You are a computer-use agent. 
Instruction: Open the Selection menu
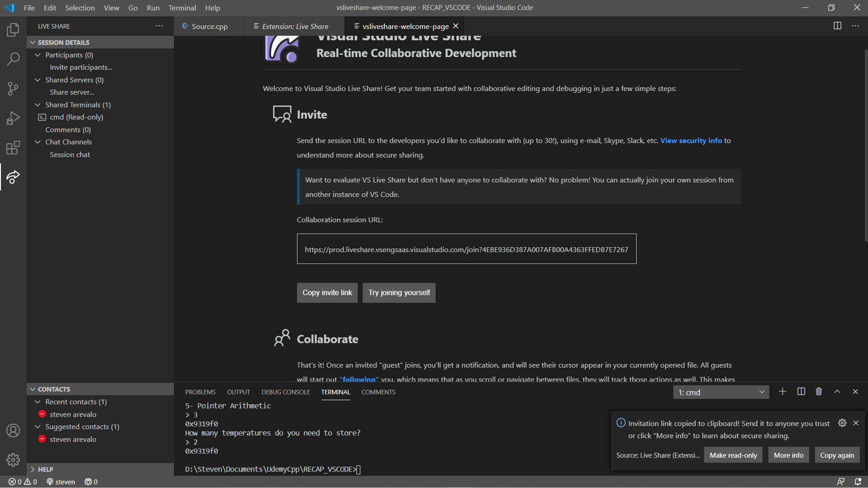click(x=80, y=8)
